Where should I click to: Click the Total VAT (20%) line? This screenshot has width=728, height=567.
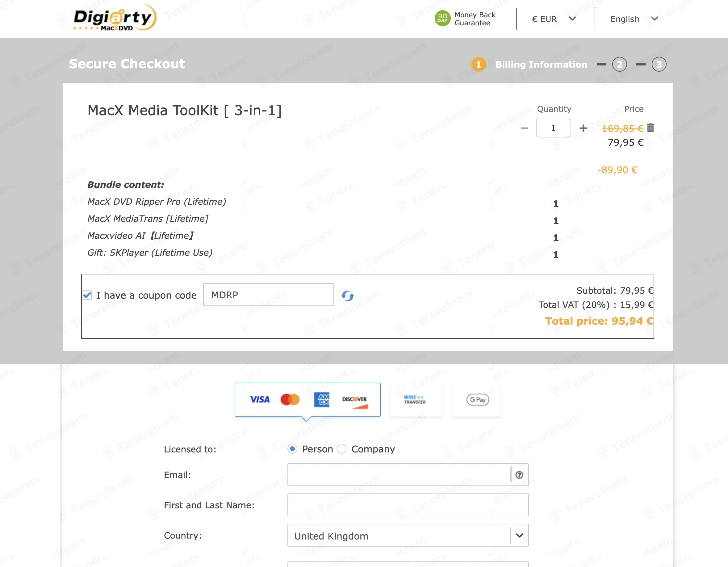click(596, 305)
